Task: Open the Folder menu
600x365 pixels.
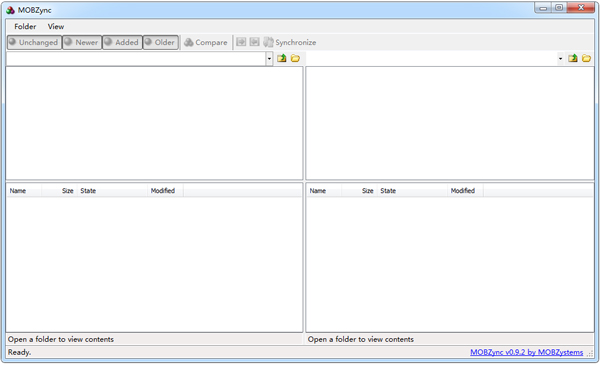Action: point(25,26)
